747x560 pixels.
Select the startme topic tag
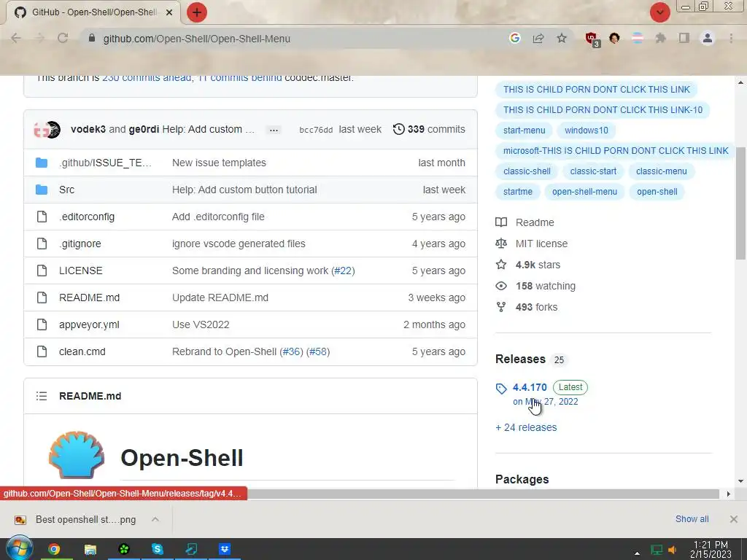pos(518,192)
